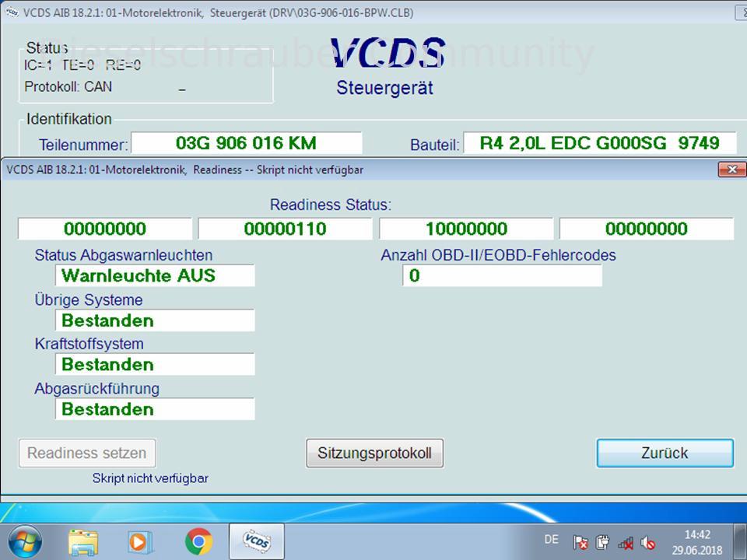
Task: Open the Windows Start menu orb
Action: coord(24,542)
